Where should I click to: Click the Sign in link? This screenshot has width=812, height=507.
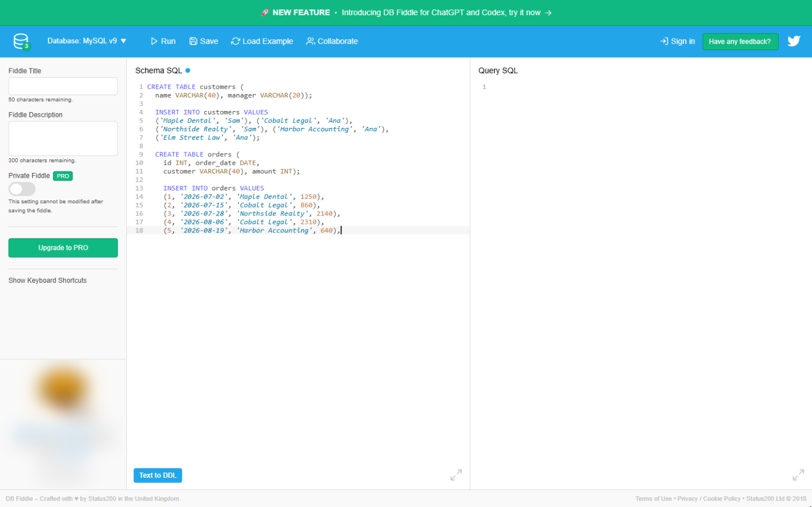(678, 41)
